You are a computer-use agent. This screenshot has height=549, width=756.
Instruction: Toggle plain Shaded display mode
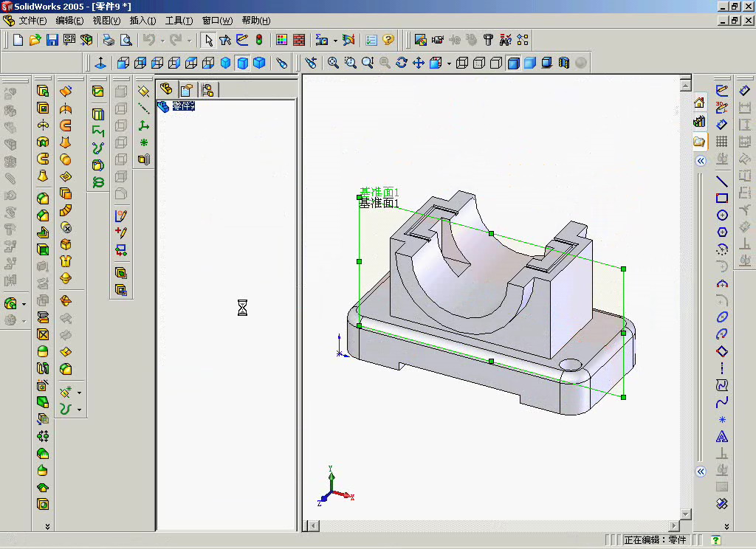point(530,63)
